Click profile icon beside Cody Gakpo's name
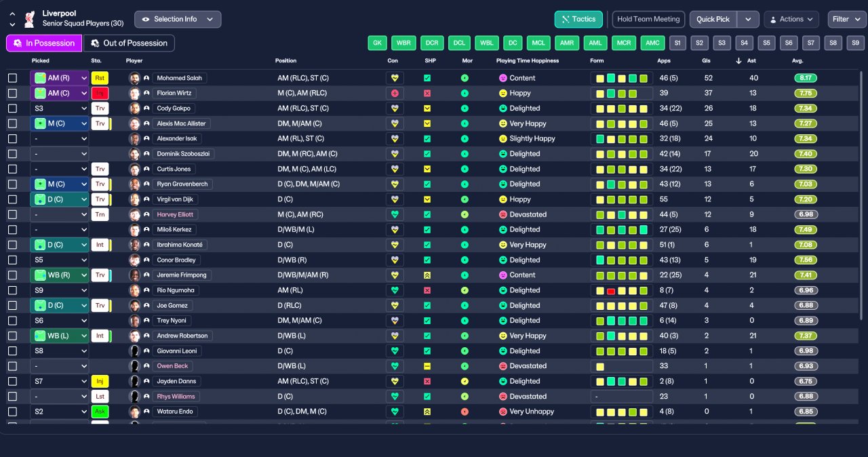This screenshot has width=868, height=457. 146,108
